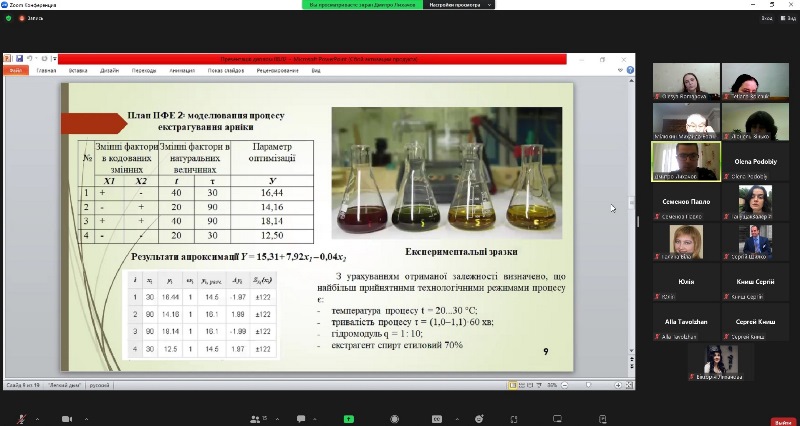Select Olena Podobiy participant tile

click(755, 162)
